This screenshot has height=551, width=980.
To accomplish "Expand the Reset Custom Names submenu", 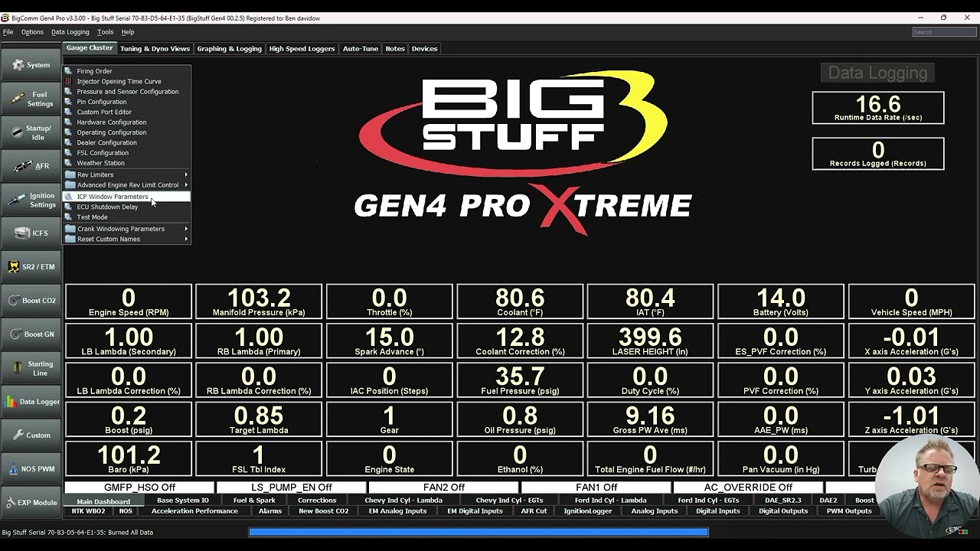I will tap(186, 239).
